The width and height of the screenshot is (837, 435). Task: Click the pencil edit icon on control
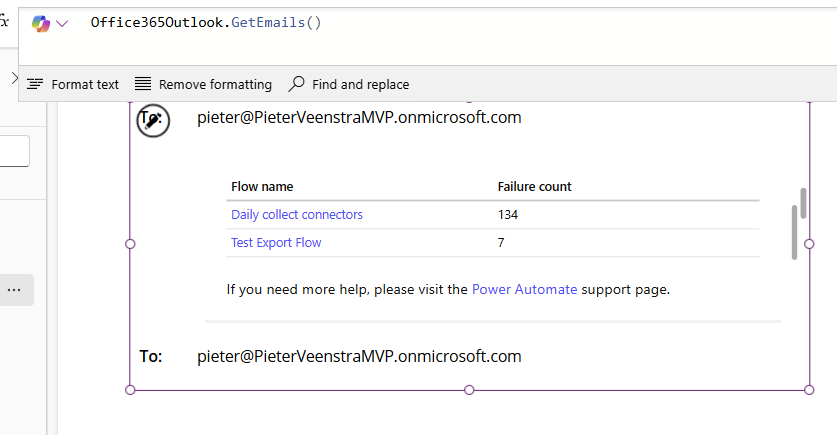153,121
